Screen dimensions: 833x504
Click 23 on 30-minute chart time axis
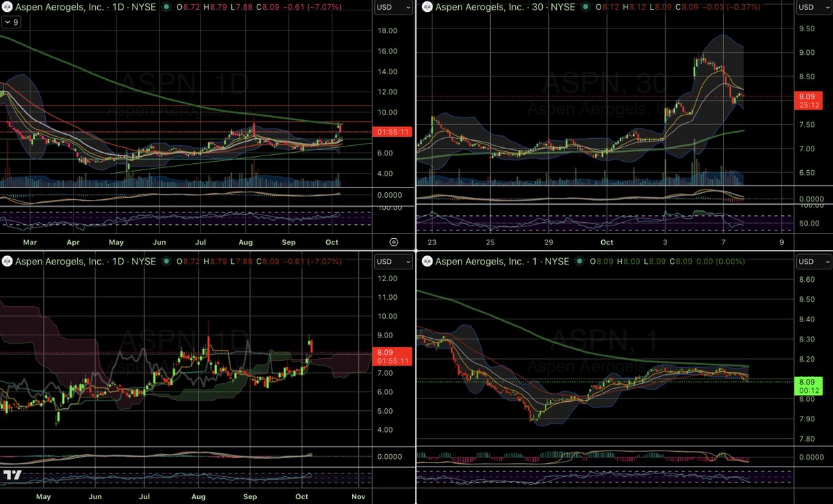(432, 243)
